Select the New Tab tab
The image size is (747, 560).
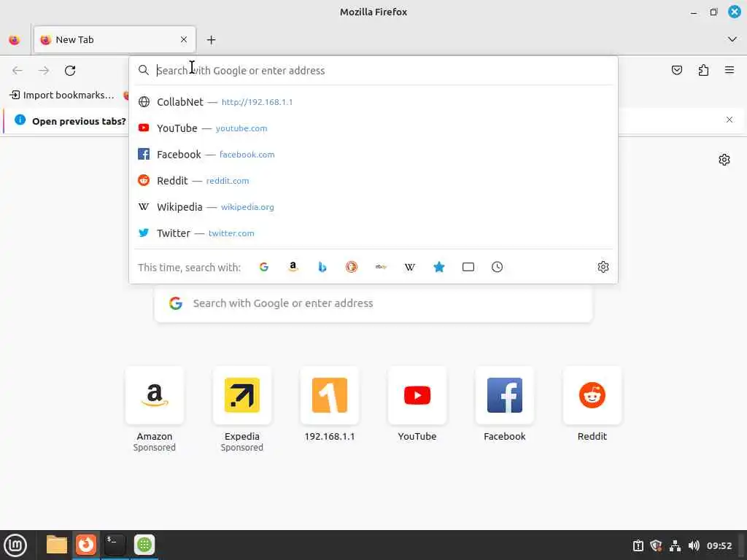click(x=115, y=40)
